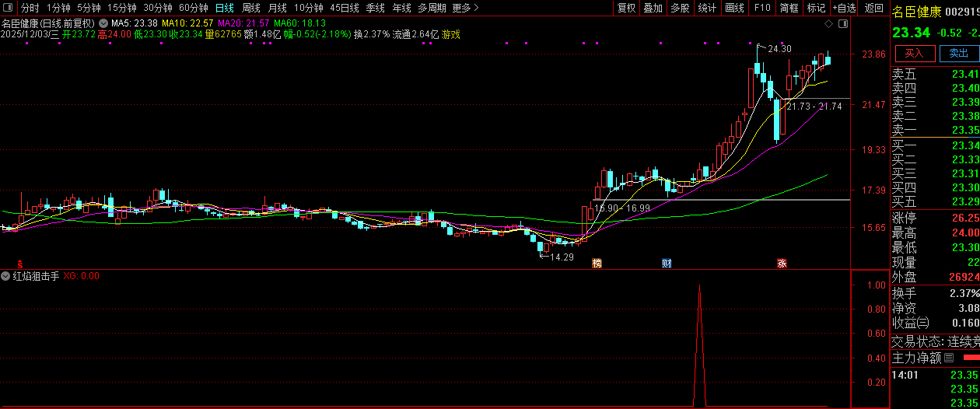Switch to 5分钟 period
The height and width of the screenshot is (409, 980).
pyautogui.click(x=89, y=8)
